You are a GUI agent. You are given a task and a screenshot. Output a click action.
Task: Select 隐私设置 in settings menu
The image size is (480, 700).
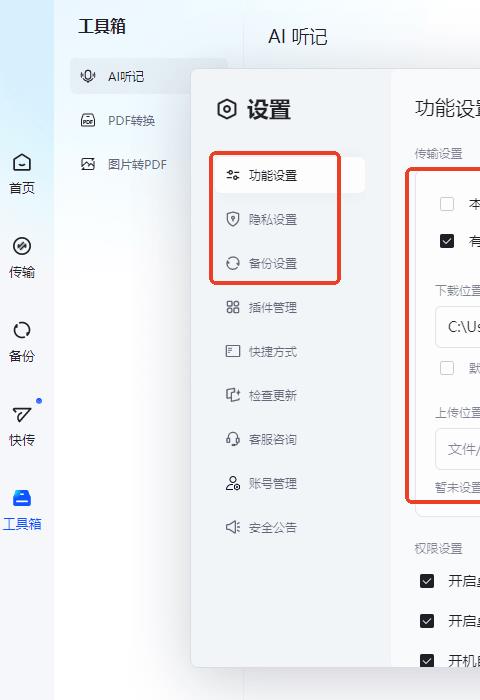pos(273,219)
